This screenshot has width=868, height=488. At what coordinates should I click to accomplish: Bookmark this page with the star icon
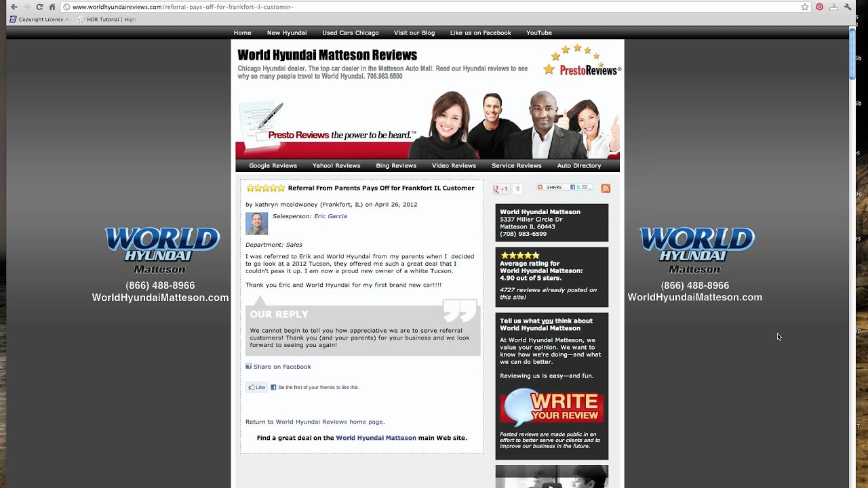[805, 7]
